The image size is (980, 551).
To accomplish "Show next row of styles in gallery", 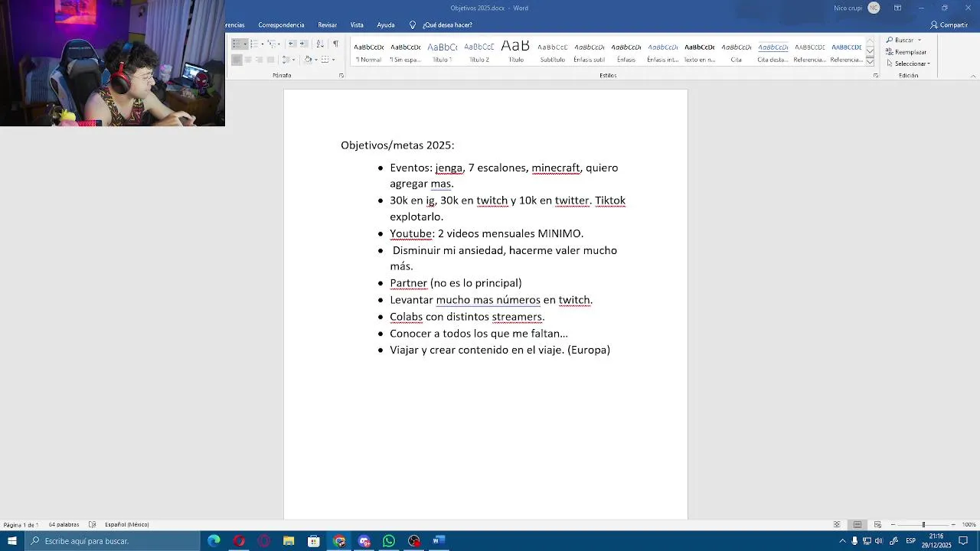I will click(870, 51).
